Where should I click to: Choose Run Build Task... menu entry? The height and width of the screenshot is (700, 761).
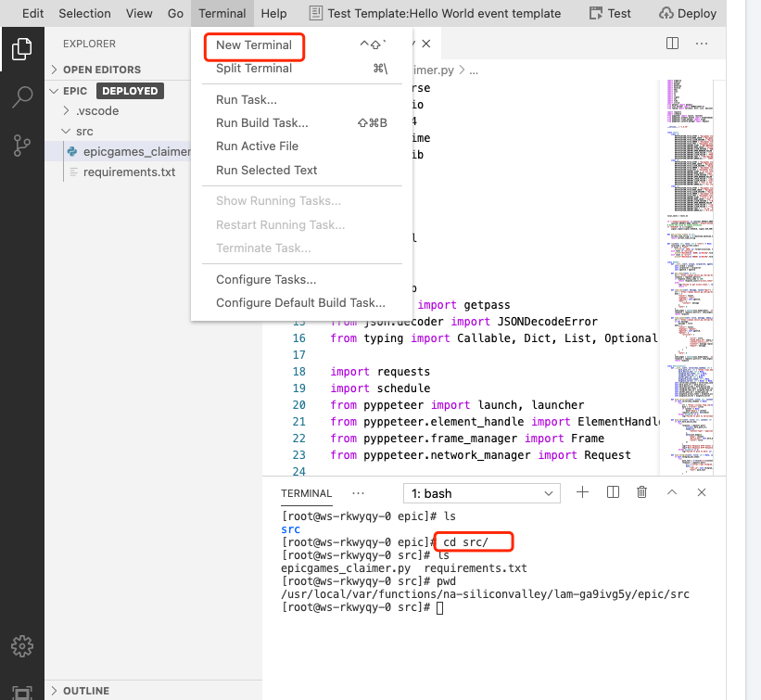[x=261, y=122]
